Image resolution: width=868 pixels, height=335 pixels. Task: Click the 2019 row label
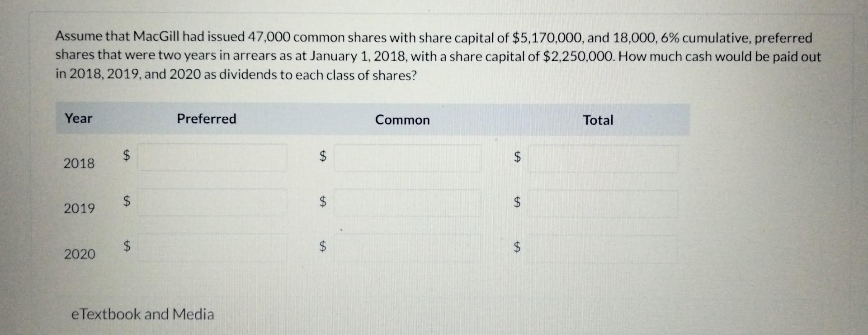pyautogui.click(x=79, y=208)
